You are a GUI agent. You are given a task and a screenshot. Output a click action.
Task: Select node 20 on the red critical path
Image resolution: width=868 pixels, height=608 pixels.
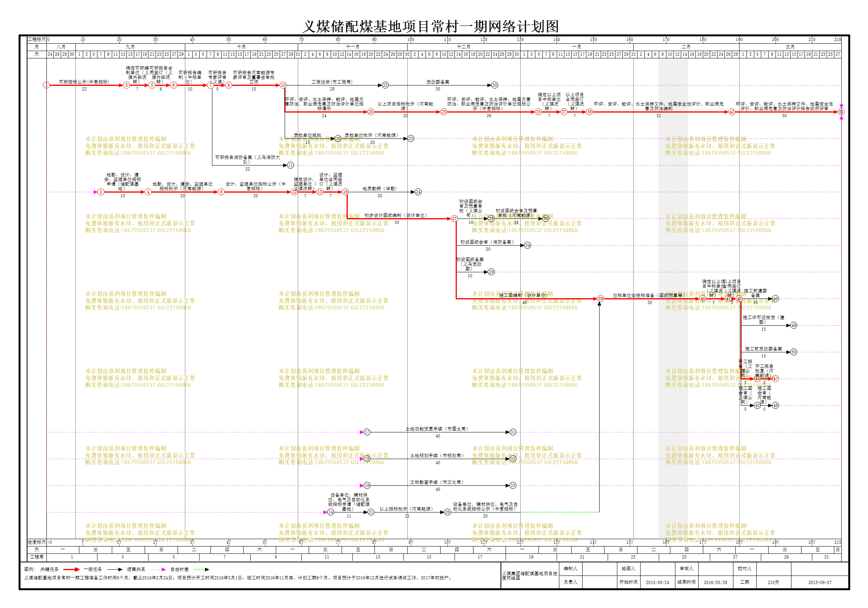click(371, 112)
